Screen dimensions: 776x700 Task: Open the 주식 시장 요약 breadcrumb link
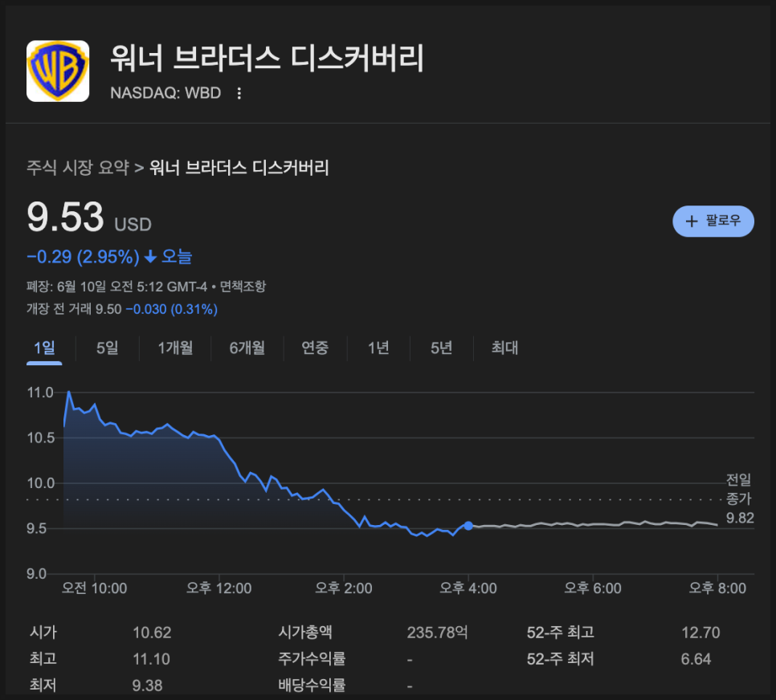tap(78, 168)
